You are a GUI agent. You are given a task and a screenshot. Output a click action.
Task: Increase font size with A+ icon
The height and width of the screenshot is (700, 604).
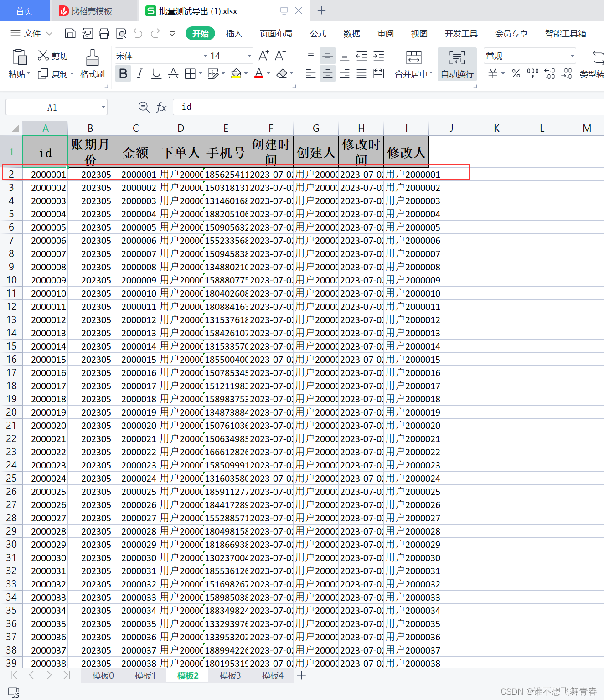pyautogui.click(x=263, y=56)
